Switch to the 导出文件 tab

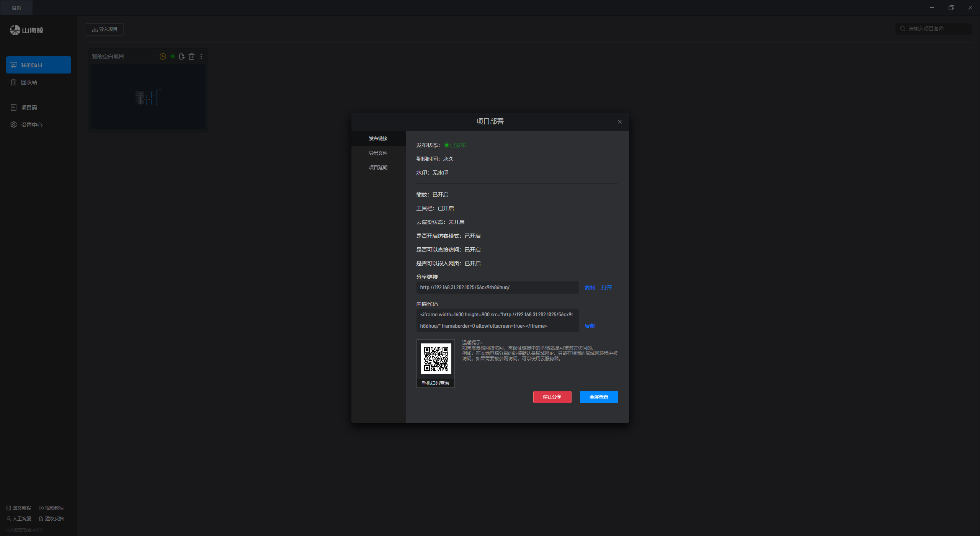378,153
